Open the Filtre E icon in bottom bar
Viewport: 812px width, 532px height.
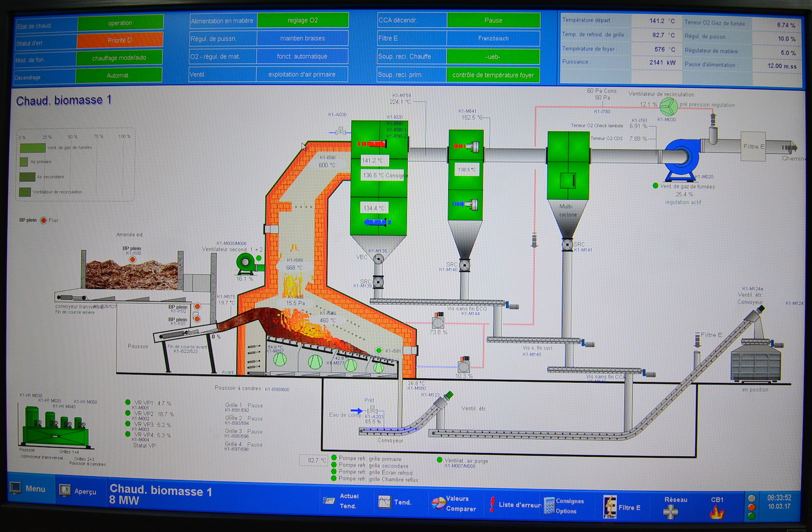(610, 507)
